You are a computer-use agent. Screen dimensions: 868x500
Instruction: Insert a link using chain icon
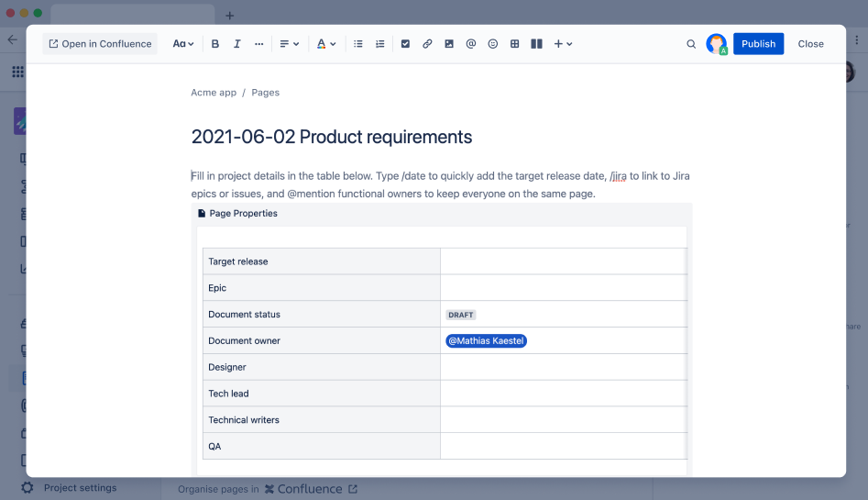pyautogui.click(x=427, y=44)
